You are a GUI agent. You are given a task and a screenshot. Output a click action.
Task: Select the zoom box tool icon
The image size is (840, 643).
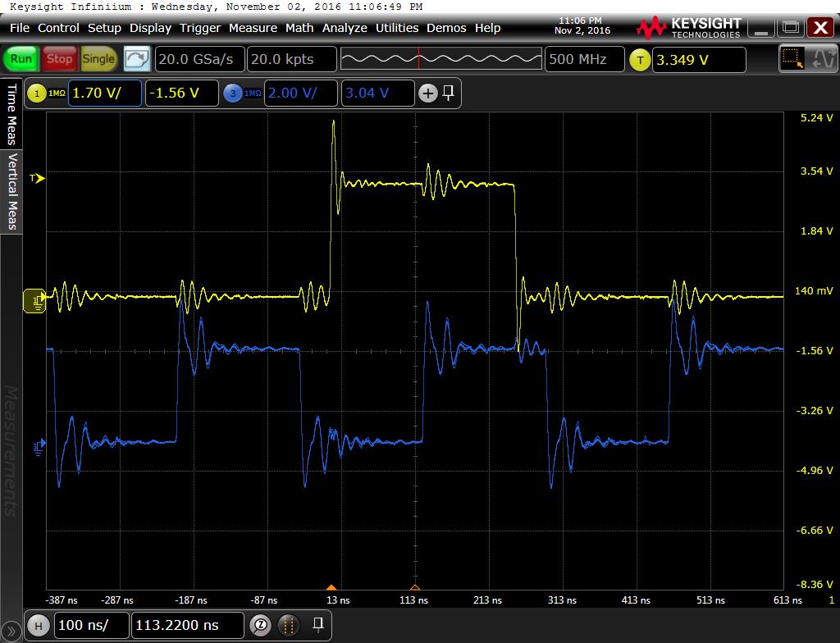[x=792, y=58]
